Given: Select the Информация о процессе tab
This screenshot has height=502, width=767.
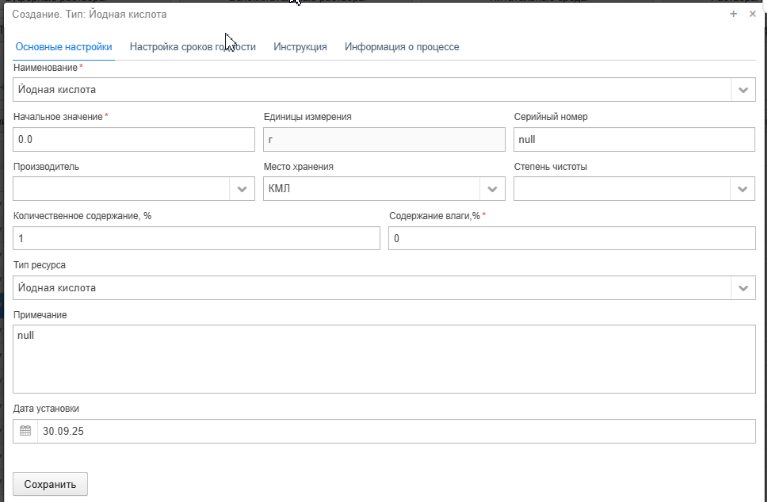Looking at the screenshot, I should click(402, 47).
